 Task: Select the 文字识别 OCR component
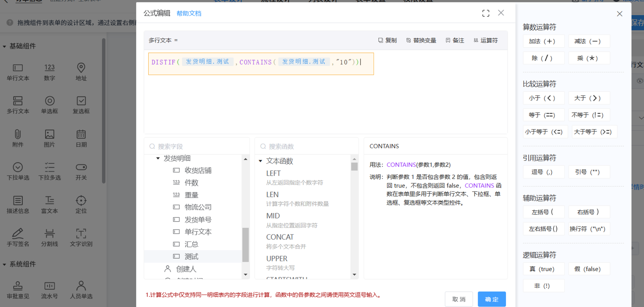point(81,238)
